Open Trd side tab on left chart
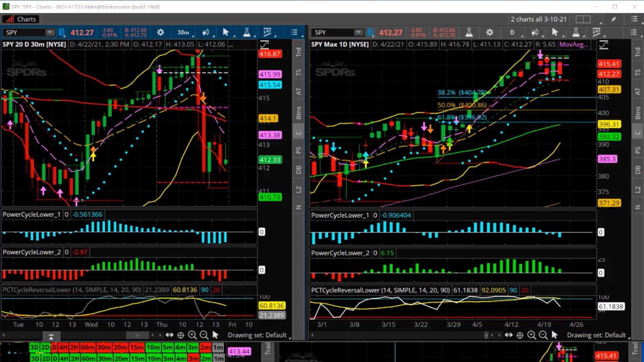 click(x=298, y=52)
